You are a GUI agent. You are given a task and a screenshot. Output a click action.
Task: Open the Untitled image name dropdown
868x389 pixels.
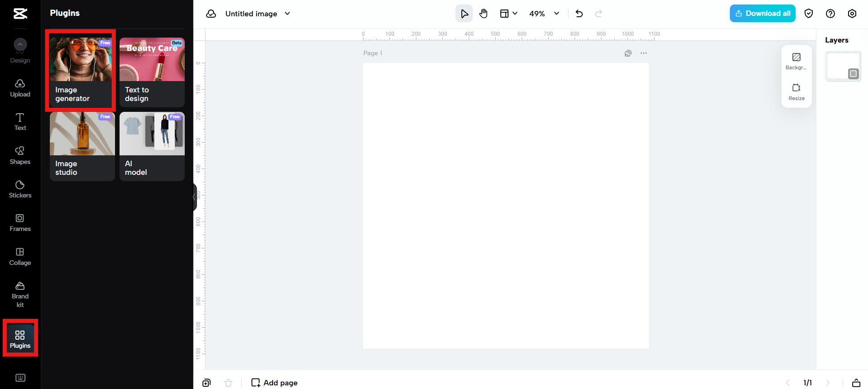pyautogui.click(x=287, y=14)
